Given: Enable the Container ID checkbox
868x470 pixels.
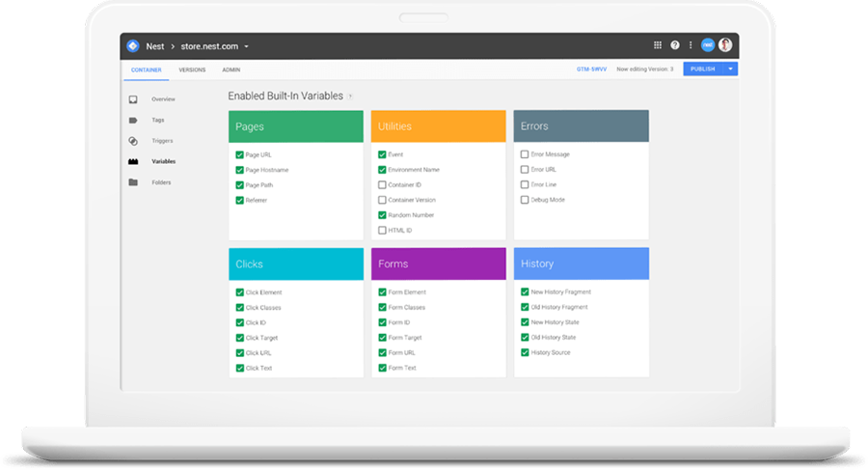Looking at the screenshot, I should click(382, 184).
